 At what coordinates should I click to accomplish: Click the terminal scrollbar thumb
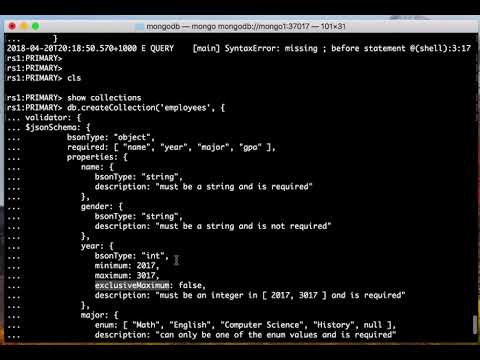(475, 324)
